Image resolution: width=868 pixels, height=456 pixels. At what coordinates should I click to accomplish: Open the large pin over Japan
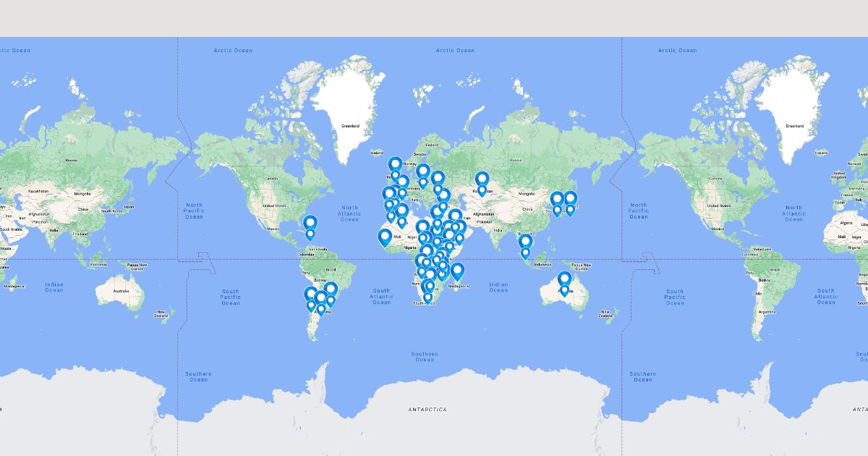click(x=570, y=199)
